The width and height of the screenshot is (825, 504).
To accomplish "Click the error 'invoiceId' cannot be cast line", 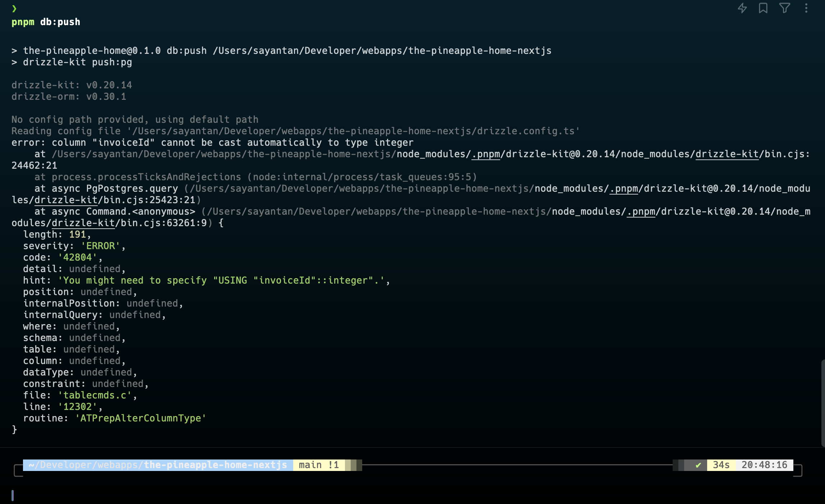I will coord(213,143).
